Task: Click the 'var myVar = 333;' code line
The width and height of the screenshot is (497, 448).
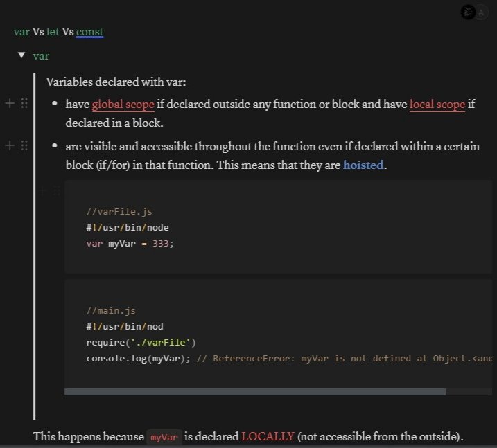Action: (x=130, y=244)
